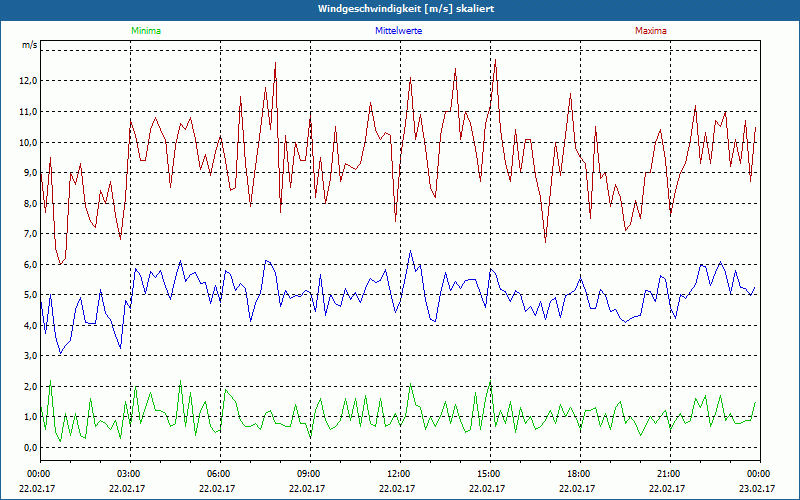Screen dimensions: 800x500
Task: Click the 0,0 y-axis value
Action: pyautogui.click(x=30, y=447)
